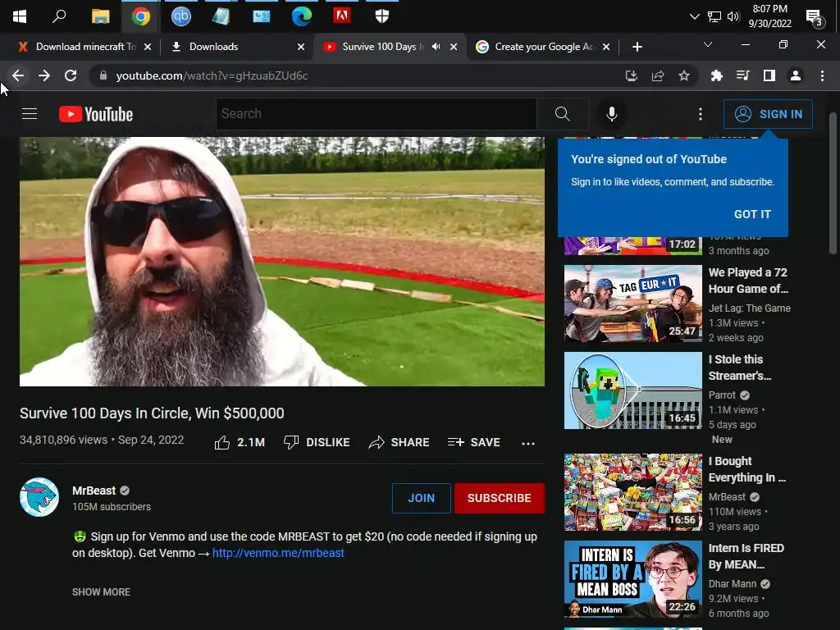The width and height of the screenshot is (840, 630).
Task: Open the YouTube guide hamburger menu
Action: click(30, 113)
